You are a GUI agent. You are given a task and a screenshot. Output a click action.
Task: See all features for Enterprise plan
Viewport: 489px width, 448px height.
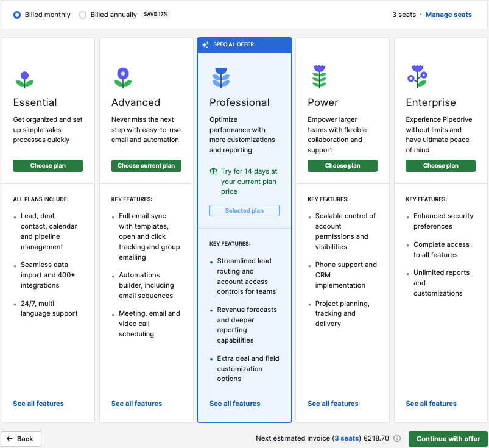431,404
